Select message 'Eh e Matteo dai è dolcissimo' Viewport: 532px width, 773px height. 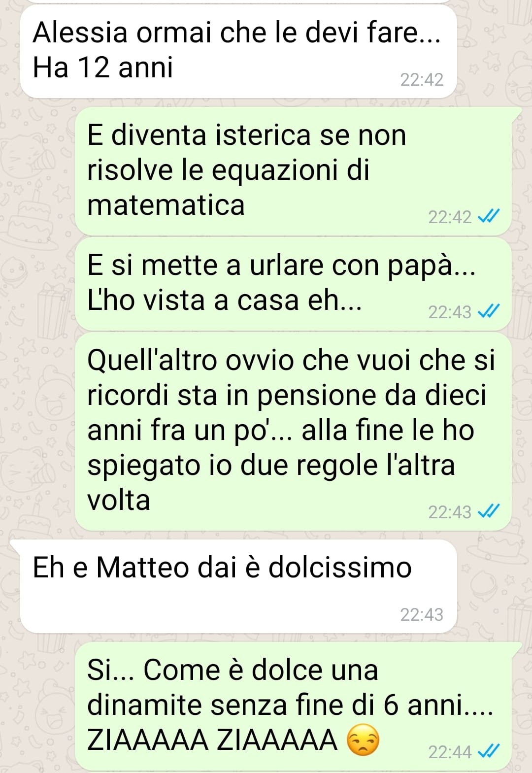238,586
